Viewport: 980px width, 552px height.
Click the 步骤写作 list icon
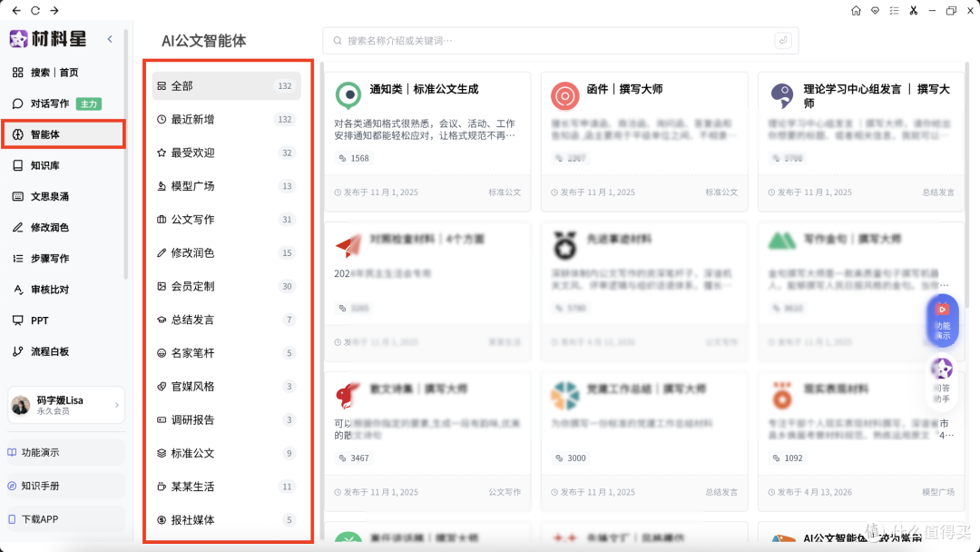[x=17, y=258]
